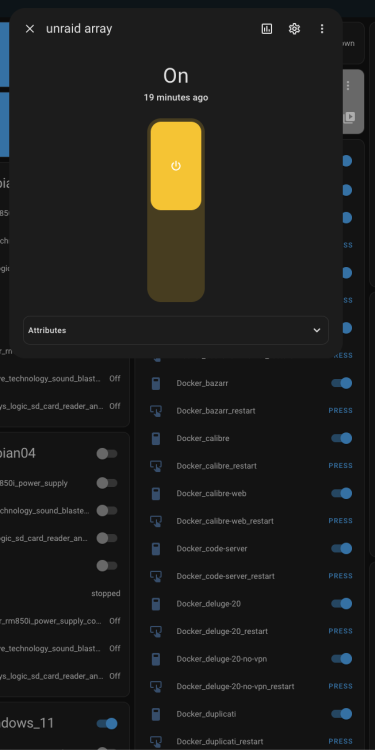Toggle the large yellow power switch
This screenshot has height=750, width=375.
[x=176, y=210]
